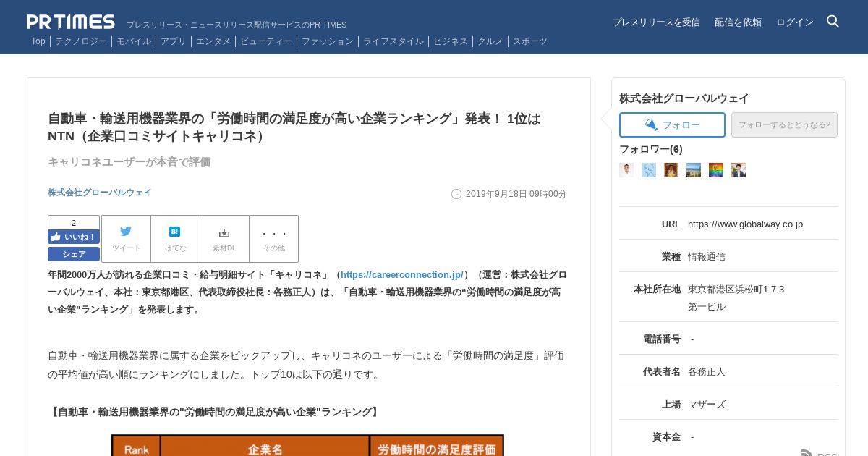Click ranking table heading 企業名

coord(265,449)
